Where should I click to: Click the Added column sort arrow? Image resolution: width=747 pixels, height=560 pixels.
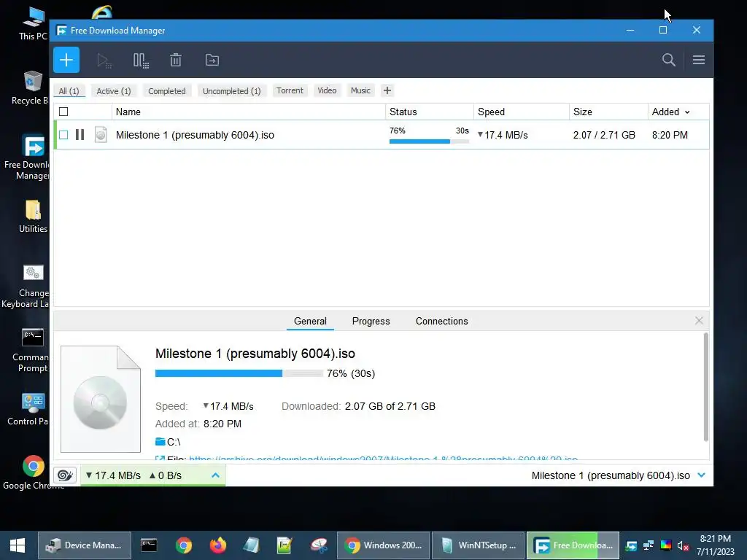point(687,112)
